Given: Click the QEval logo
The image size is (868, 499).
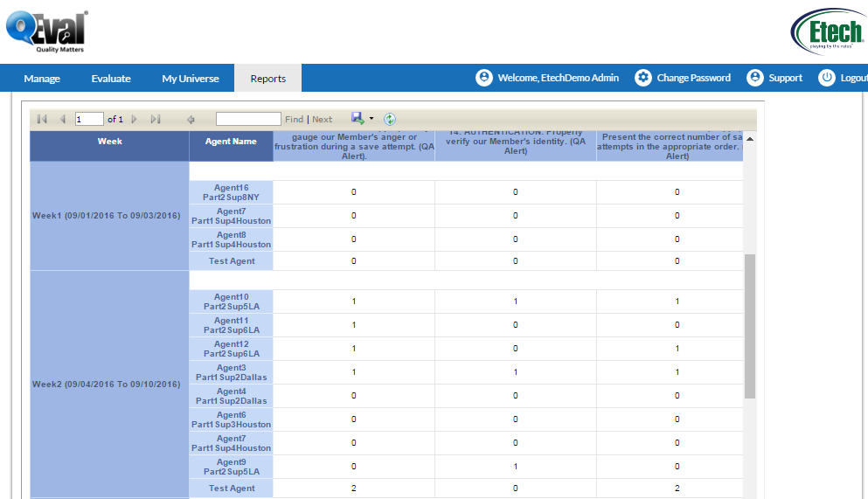Looking at the screenshot, I should pos(47,31).
